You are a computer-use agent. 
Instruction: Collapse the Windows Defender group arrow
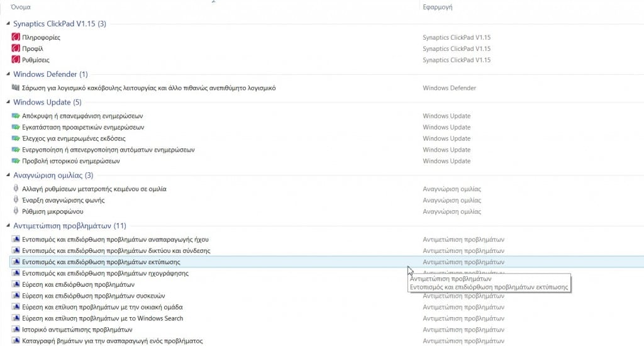(8, 74)
